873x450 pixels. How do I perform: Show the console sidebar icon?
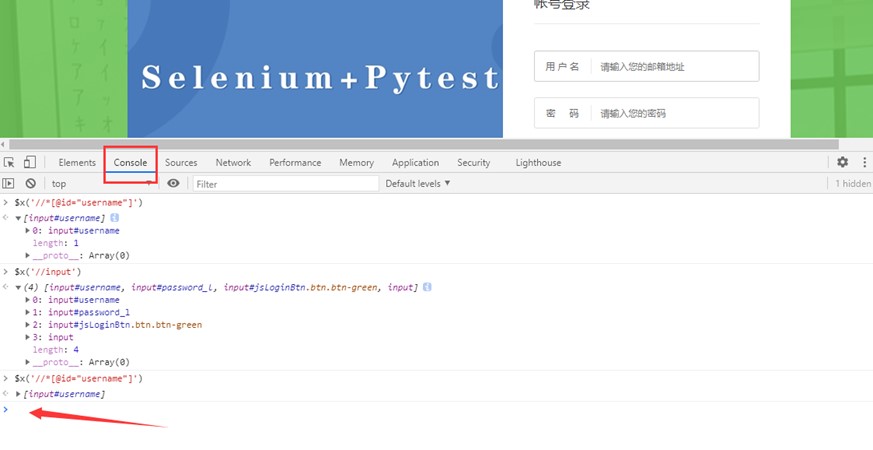click(8, 183)
